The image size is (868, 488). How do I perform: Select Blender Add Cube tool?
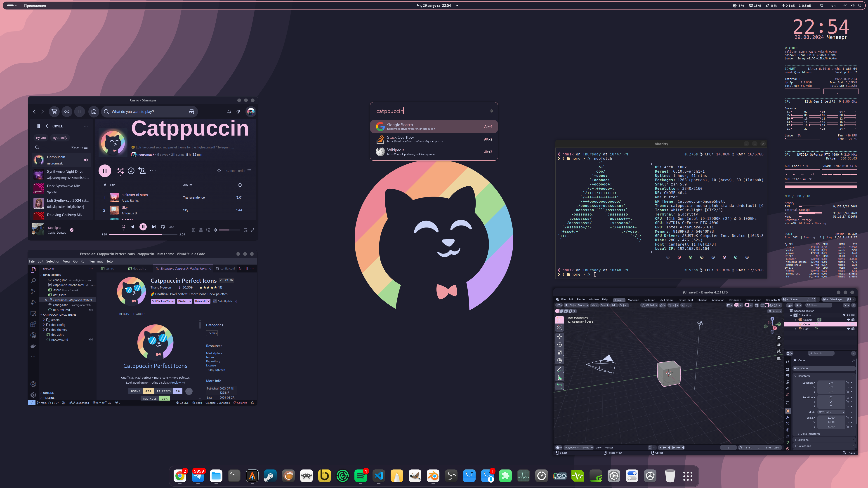point(560,386)
